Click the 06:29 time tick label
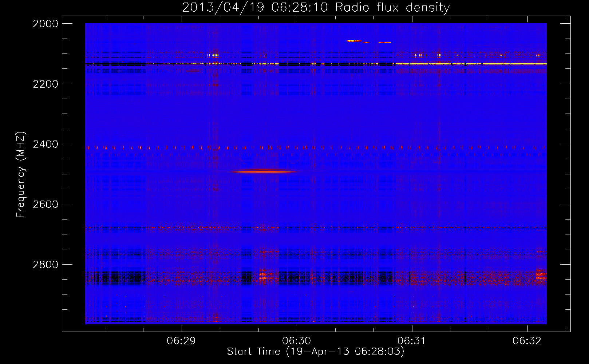Image resolution: width=589 pixels, height=364 pixels. tap(181, 341)
